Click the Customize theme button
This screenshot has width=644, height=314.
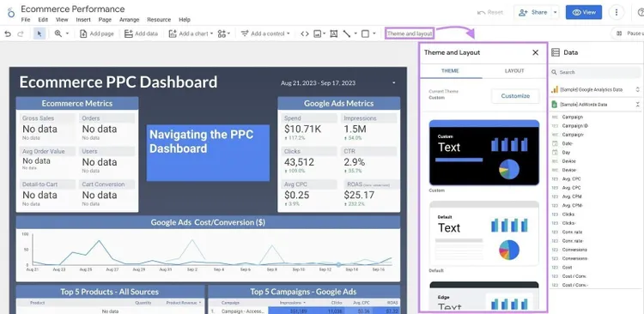tap(515, 96)
